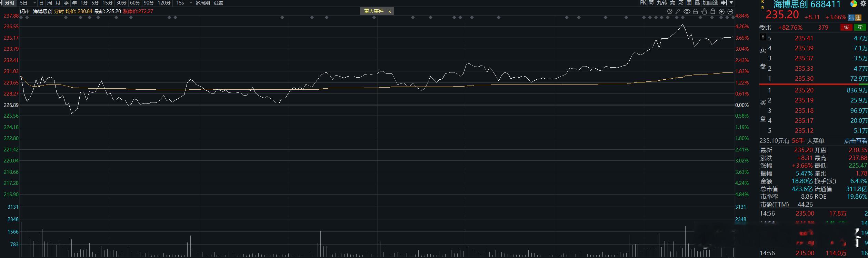Image resolution: width=868 pixels, height=258 pixels.
Task: Click buy level 5 price 235.12
Action: (804, 131)
